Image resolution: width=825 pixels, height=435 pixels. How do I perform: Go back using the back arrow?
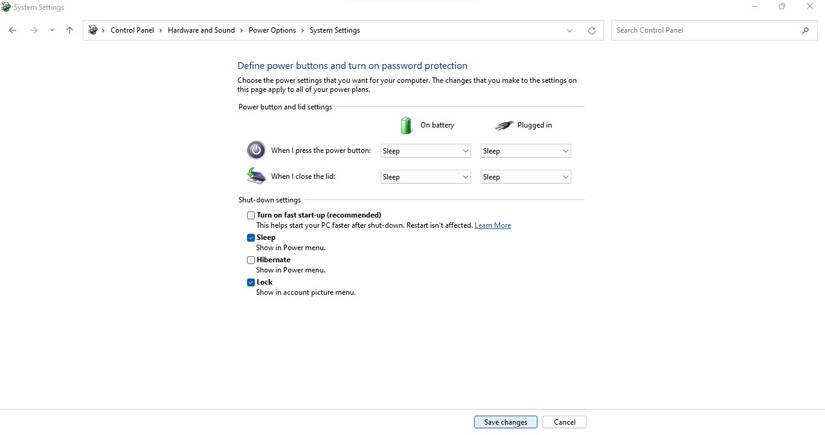tap(13, 31)
